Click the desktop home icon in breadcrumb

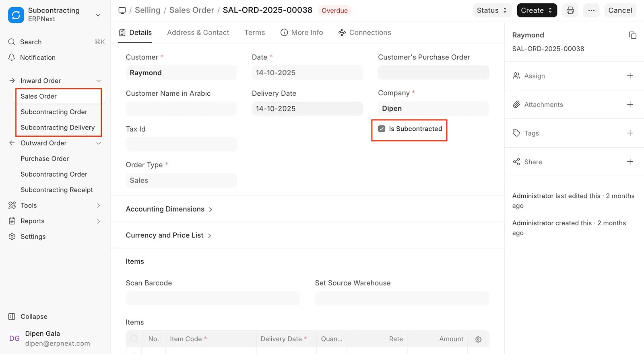coord(122,10)
